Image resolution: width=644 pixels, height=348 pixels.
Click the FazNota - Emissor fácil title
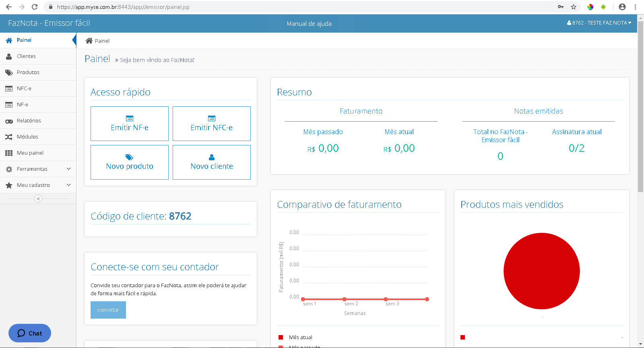click(49, 23)
